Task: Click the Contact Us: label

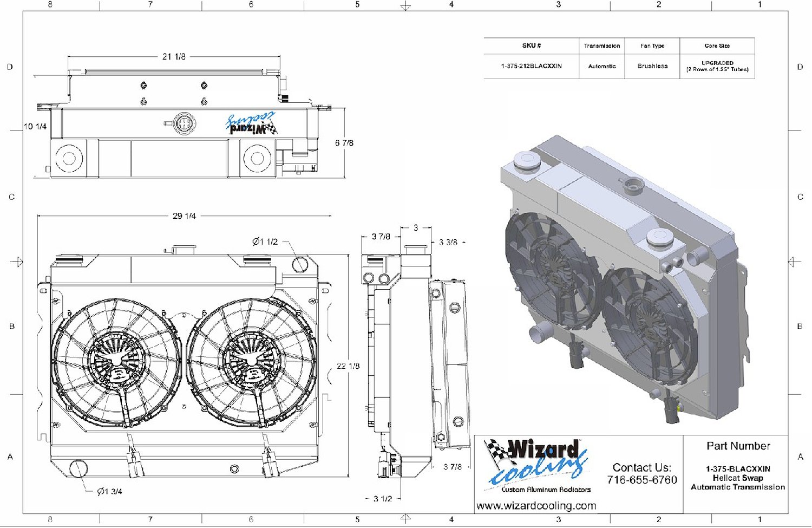Action: tap(641, 467)
